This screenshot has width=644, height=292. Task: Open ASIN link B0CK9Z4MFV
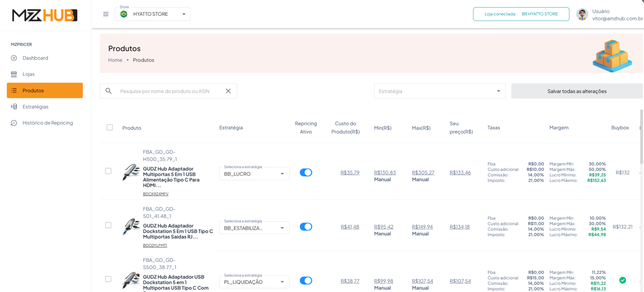click(x=156, y=194)
